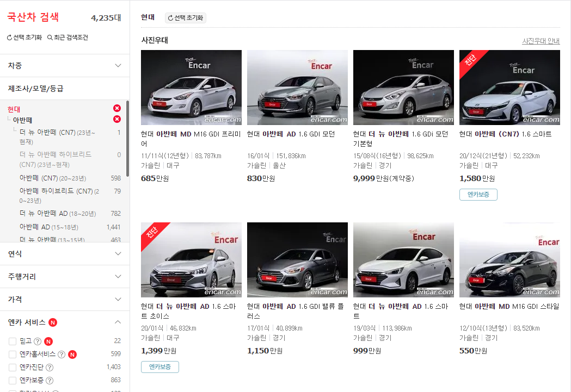Select 아반떼 AD (15~18년) model row
The width and height of the screenshot is (571, 392).
(70, 227)
